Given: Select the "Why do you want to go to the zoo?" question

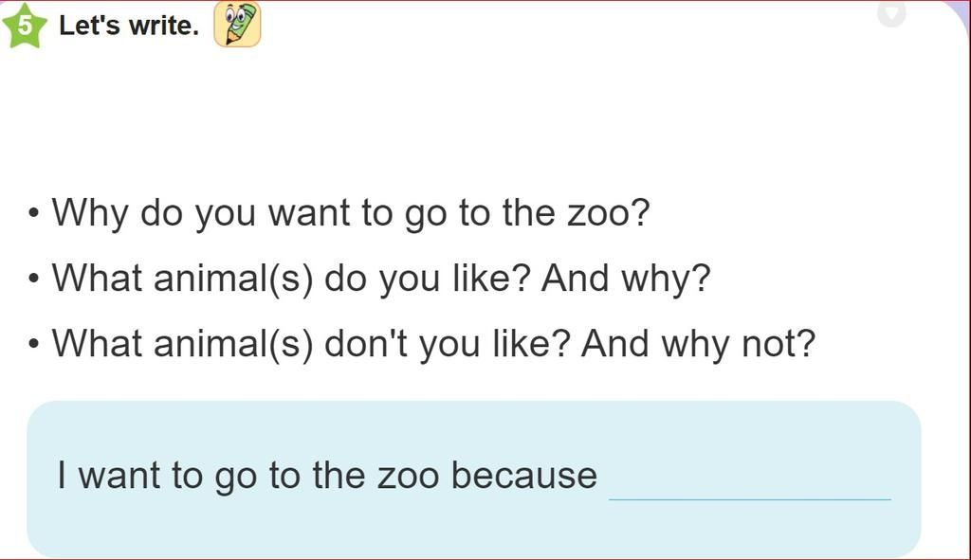Looking at the screenshot, I should point(351,212).
